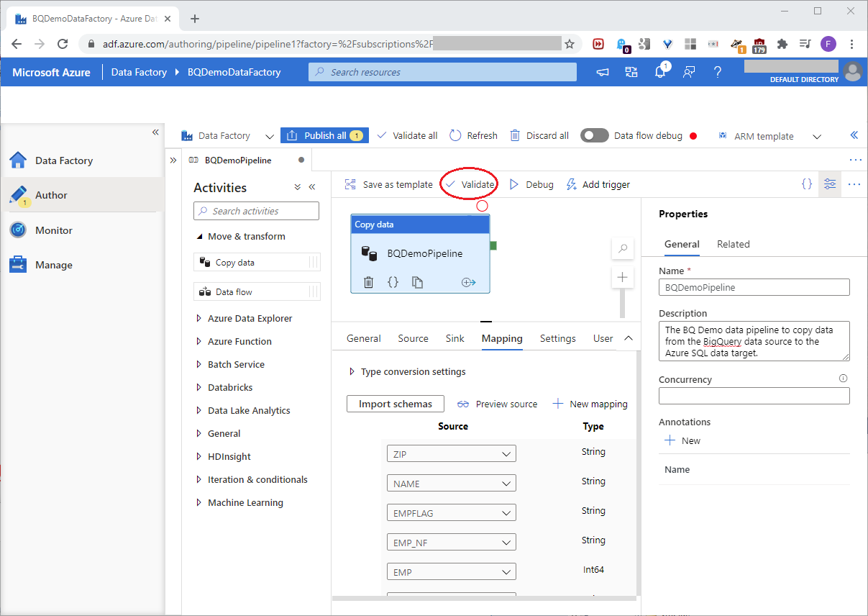View activity JSON code via braces icon
This screenshot has width=868, height=616.
[393, 282]
